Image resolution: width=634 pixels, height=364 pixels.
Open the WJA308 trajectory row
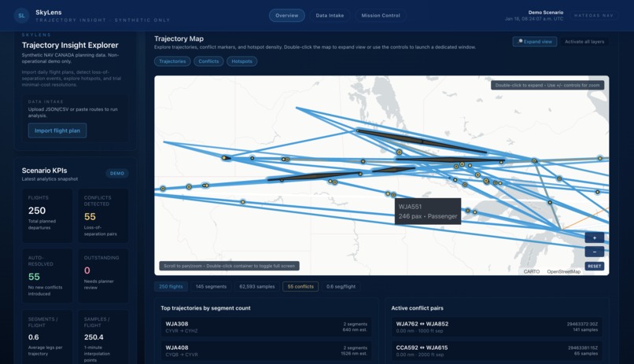[x=266, y=327]
